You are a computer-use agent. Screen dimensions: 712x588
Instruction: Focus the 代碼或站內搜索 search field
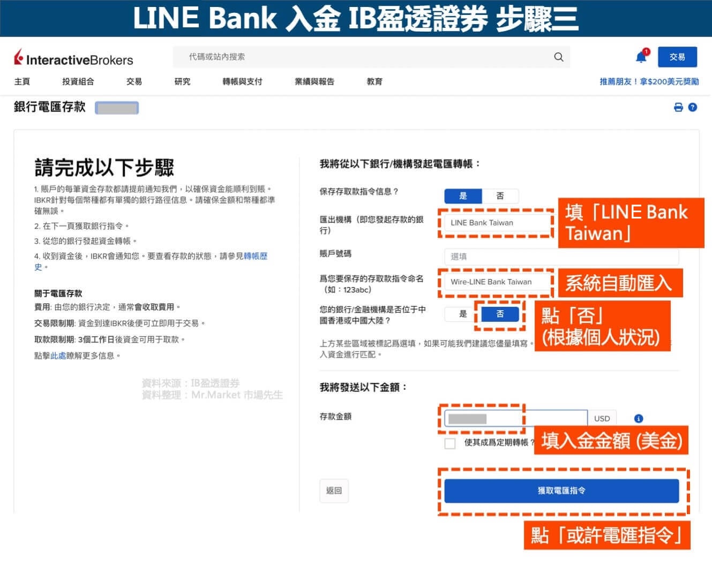[371, 57]
